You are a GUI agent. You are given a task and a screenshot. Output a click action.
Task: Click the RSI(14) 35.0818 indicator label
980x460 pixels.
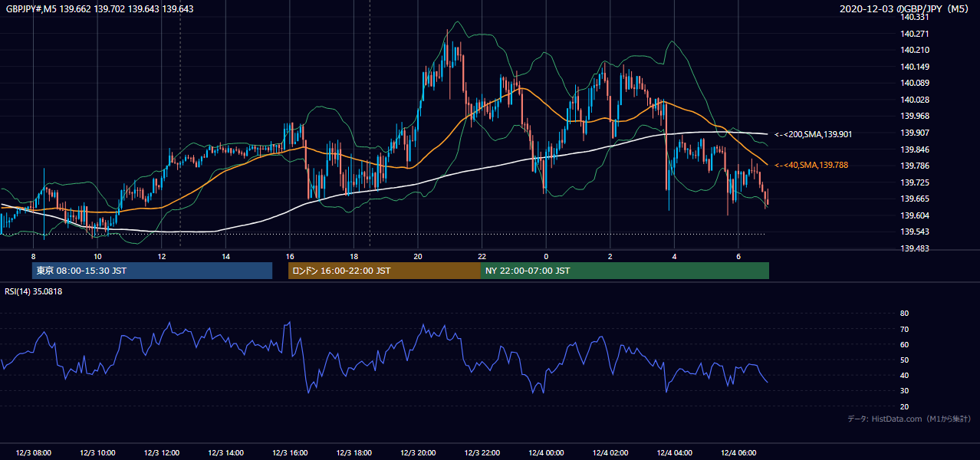[x=33, y=291]
